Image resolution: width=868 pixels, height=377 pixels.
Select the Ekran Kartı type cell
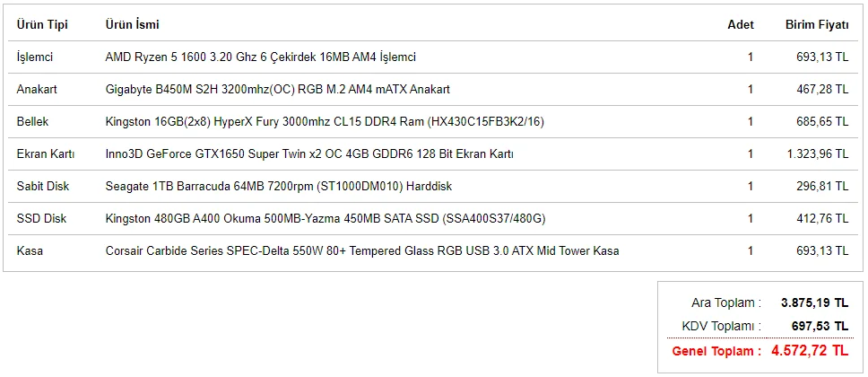pos(46,154)
